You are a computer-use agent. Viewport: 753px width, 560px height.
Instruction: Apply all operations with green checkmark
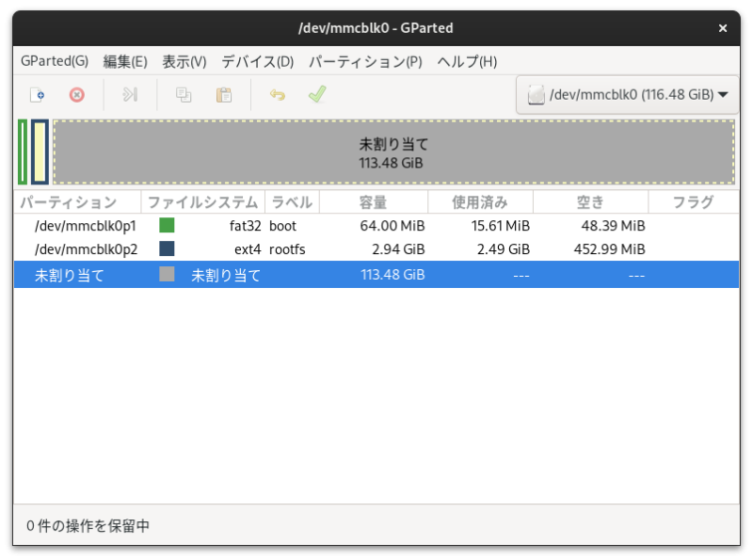pos(317,95)
